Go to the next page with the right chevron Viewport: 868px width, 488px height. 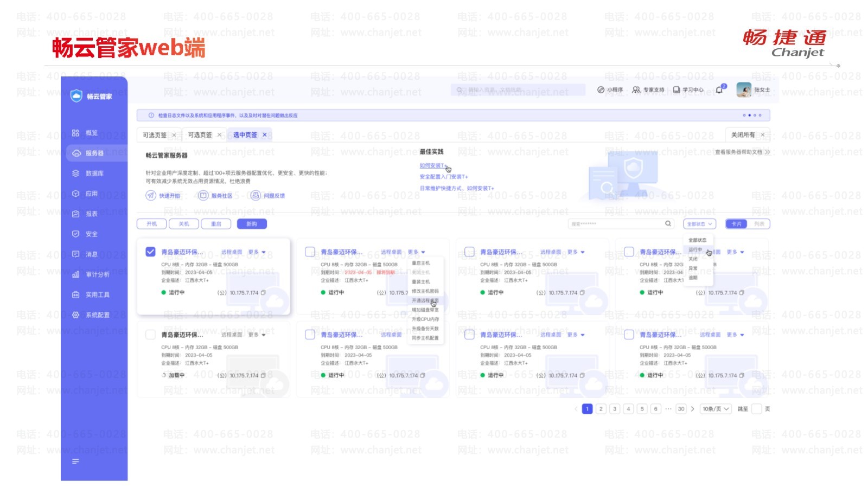(693, 409)
